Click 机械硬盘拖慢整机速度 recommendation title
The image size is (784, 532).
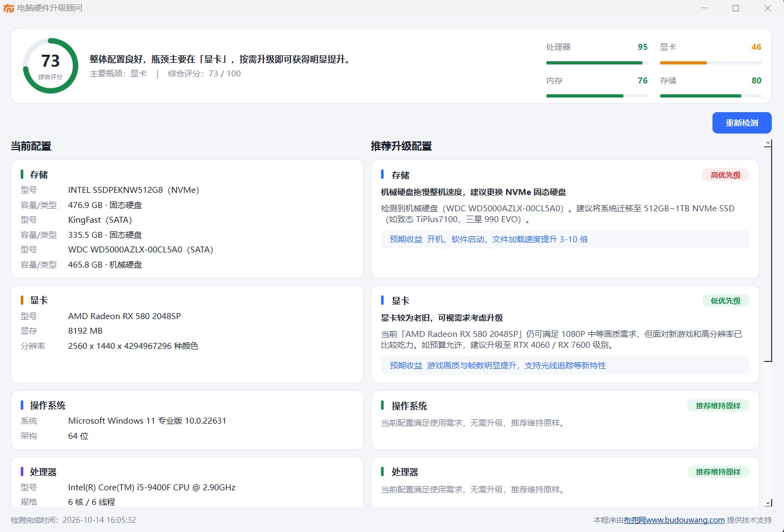coord(474,192)
